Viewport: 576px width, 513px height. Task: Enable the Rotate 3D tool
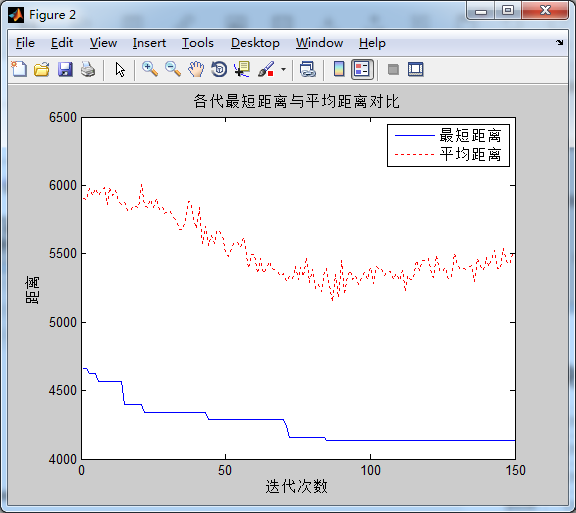219,69
